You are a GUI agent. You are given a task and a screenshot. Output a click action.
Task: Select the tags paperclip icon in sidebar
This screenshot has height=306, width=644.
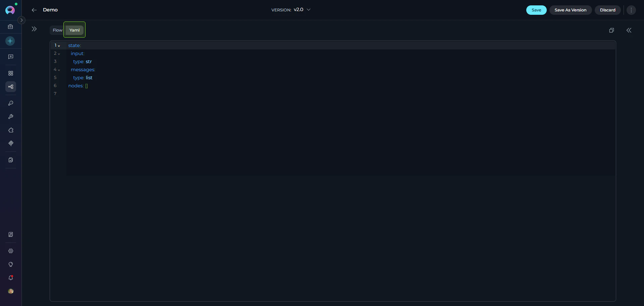(10, 143)
